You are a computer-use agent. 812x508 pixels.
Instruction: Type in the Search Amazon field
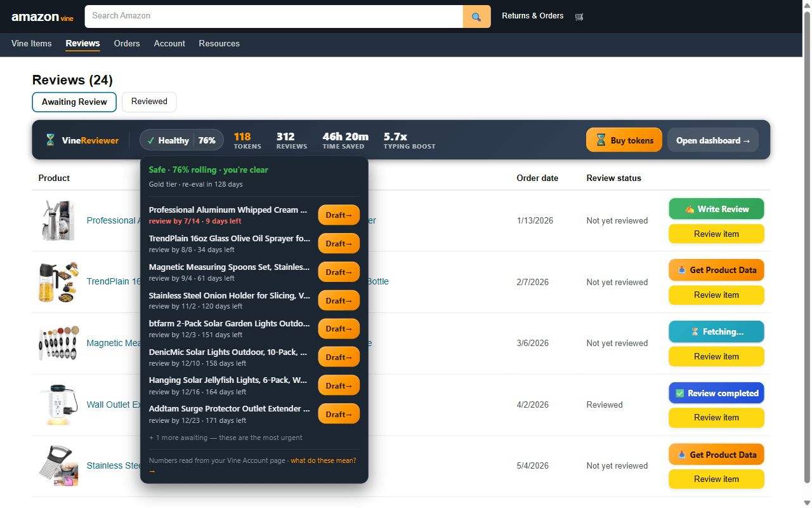click(x=274, y=17)
